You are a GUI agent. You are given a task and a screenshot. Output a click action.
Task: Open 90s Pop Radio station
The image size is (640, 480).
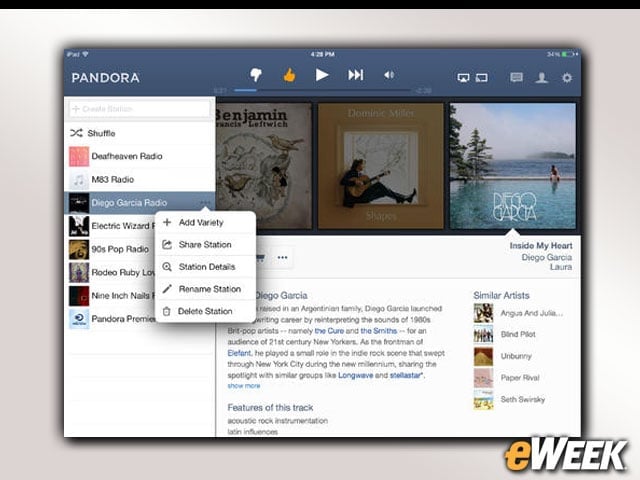point(110,249)
